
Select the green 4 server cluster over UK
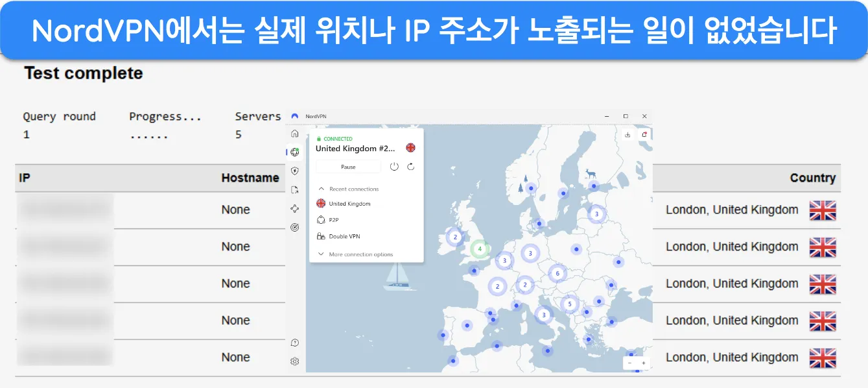click(x=480, y=249)
